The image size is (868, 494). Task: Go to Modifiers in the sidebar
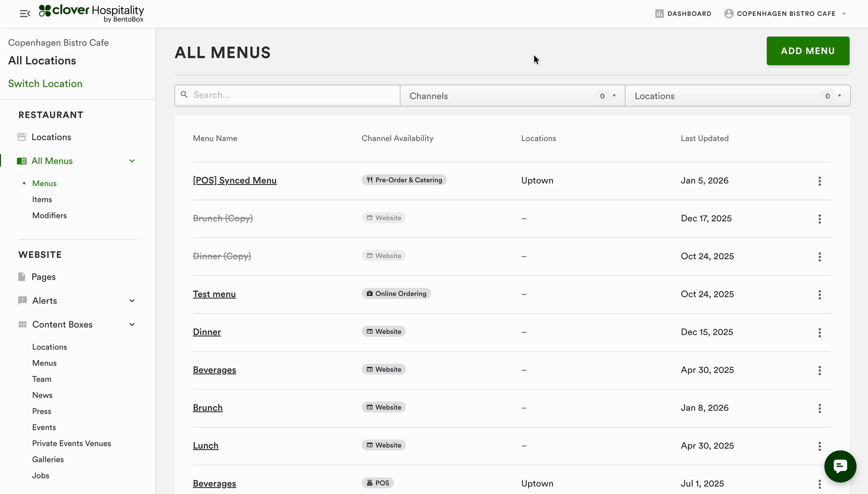coord(49,216)
